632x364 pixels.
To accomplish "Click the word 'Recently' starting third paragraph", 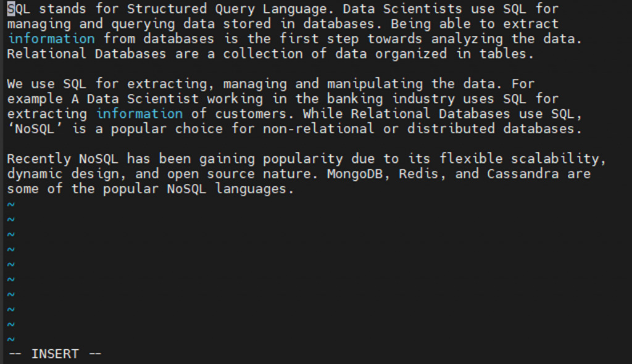I will 39,160.
